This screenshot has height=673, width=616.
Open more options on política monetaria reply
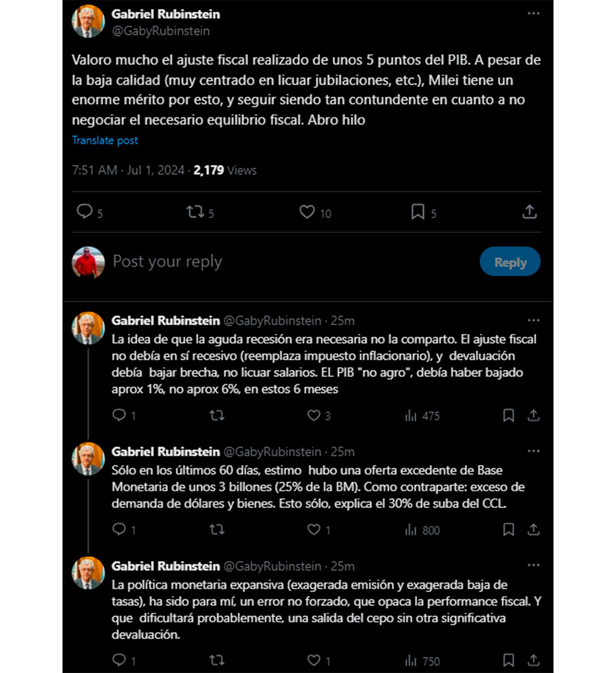click(x=533, y=566)
